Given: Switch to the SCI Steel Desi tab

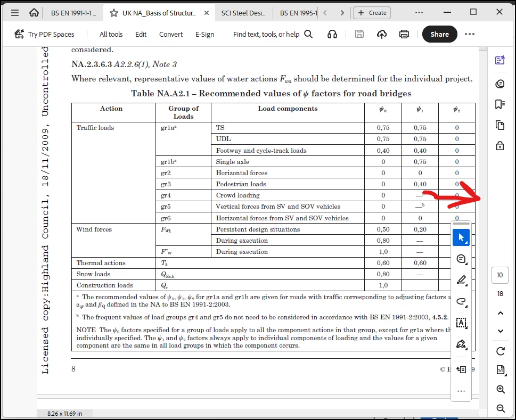Looking at the screenshot, I should (x=243, y=13).
